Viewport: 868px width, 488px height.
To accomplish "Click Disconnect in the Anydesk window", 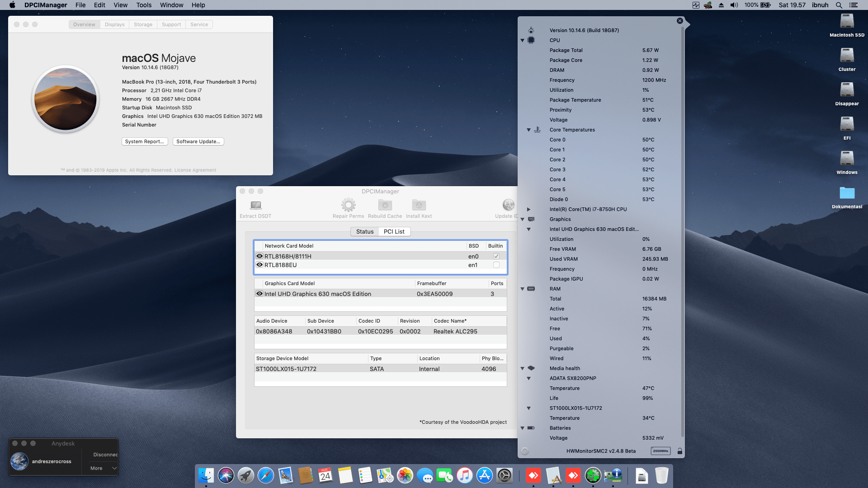I will click(105, 455).
